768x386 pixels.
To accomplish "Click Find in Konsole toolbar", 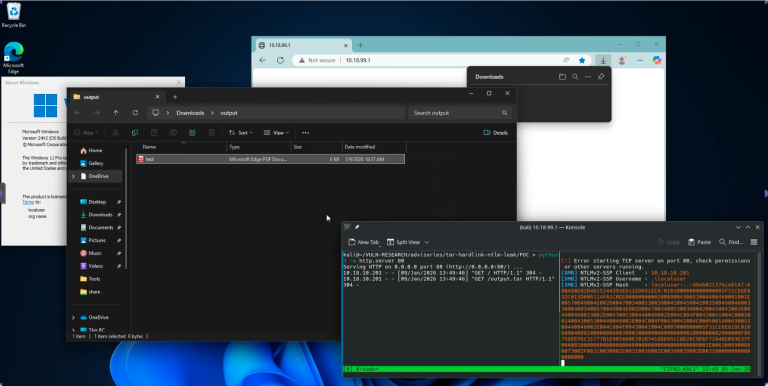I will (x=731, y=242).
